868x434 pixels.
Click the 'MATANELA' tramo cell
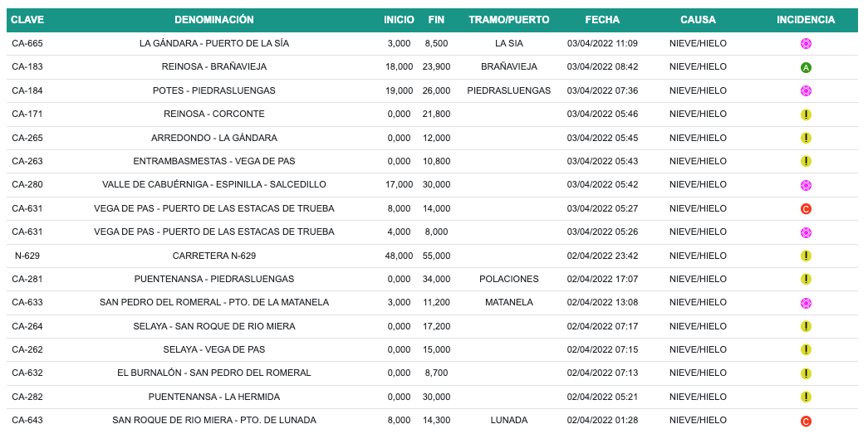coord(508,302)
